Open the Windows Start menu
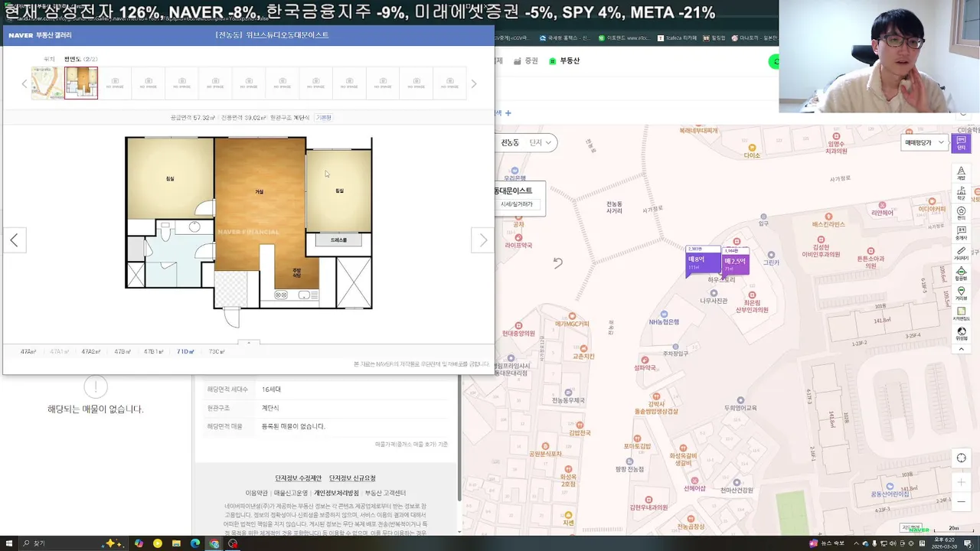This screenshot has height=551, width=980. tap(9, 543)
